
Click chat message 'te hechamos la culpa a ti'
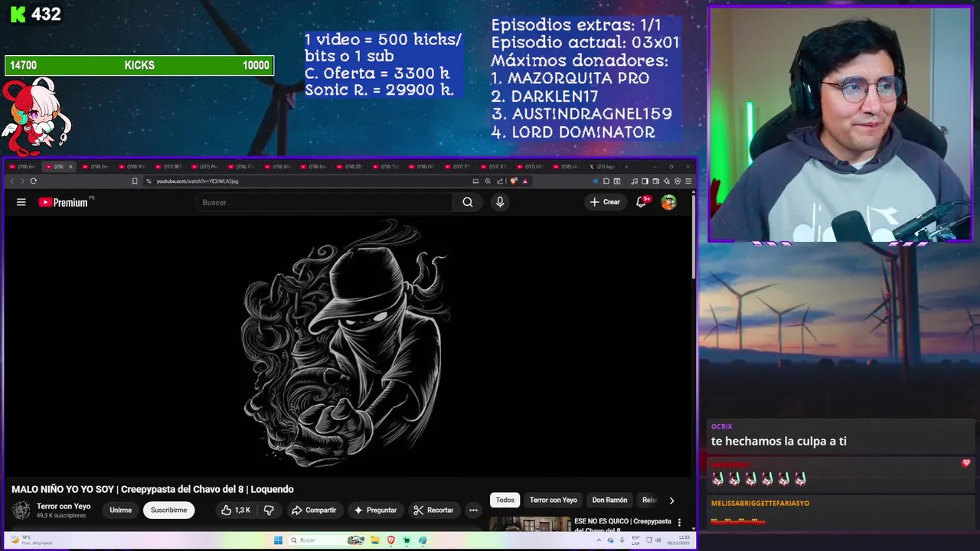pyautogui.click(x=779, y=442)
